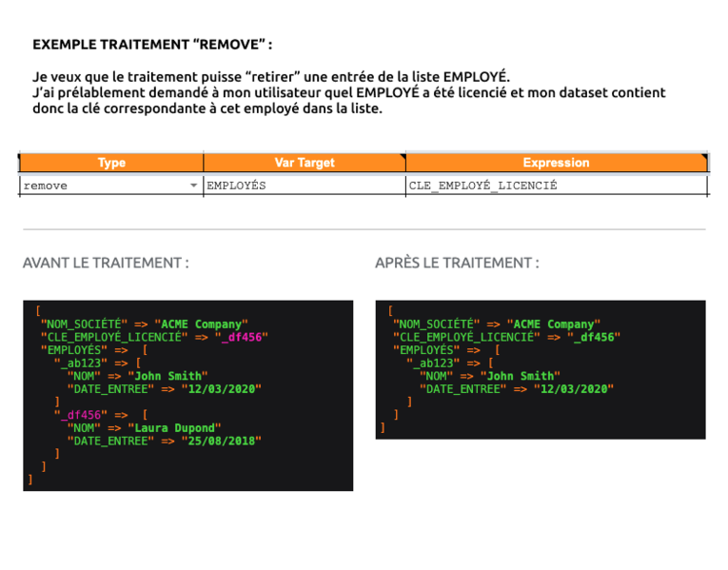Viewport: 728px width, 570px height.
Task: Click the date "12/03/2020" in the after block
Action: pyautogui.click(x=573, y=388)
